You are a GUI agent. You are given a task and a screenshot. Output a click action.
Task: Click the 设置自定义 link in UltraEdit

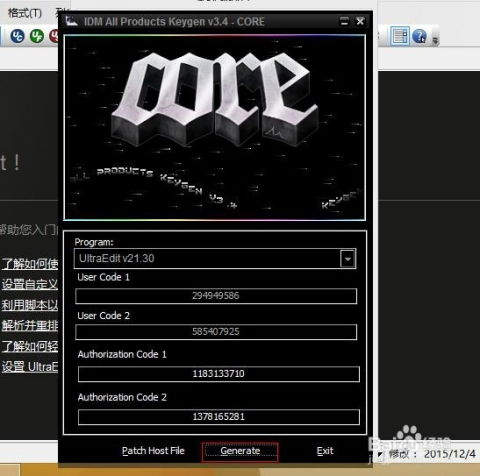(x=30, y=284)
